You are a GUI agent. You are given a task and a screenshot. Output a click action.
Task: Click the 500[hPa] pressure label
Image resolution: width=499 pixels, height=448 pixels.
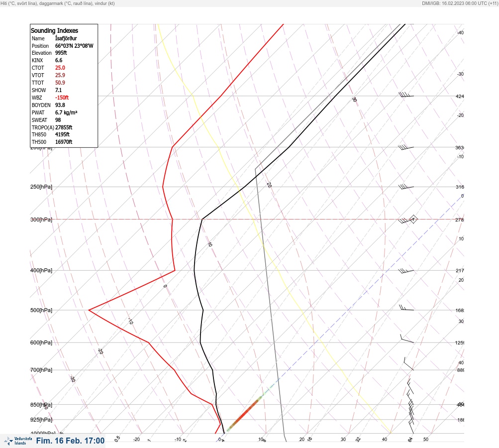click(41, 311)
